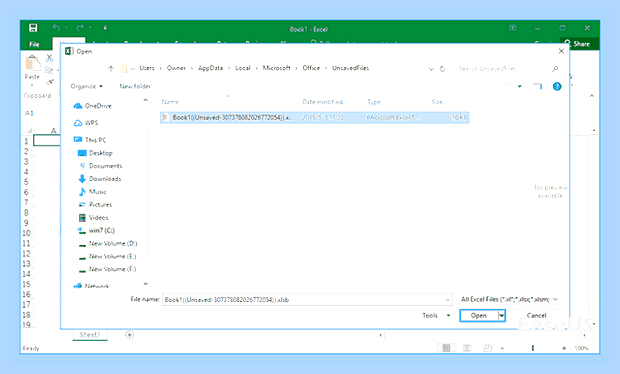Open the Organize dropdown menu
This screenshot has height=374, width=620.
click(87, 86)
